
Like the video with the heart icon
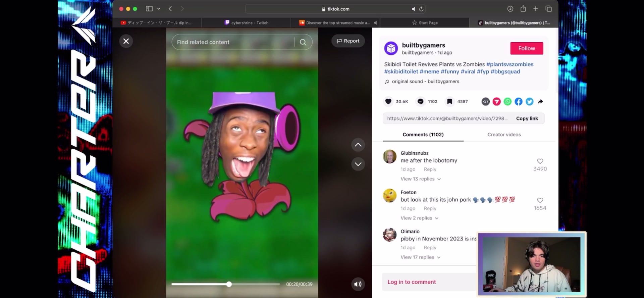388,101
